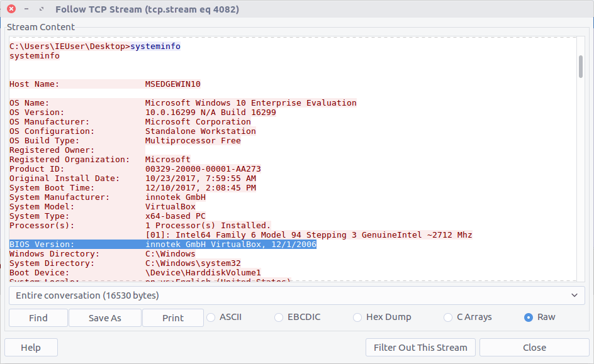Click the highlighted BIOS Version line
The height and width of the screenshot is (364, 594).
(x=163, y=245)
